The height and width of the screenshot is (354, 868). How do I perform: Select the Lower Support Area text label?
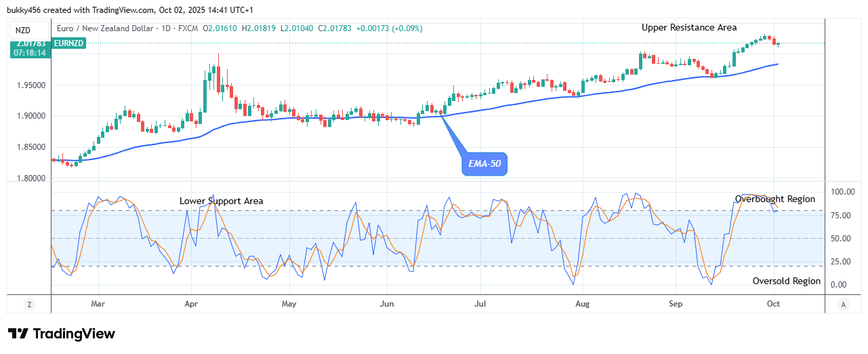coord(221,201)
